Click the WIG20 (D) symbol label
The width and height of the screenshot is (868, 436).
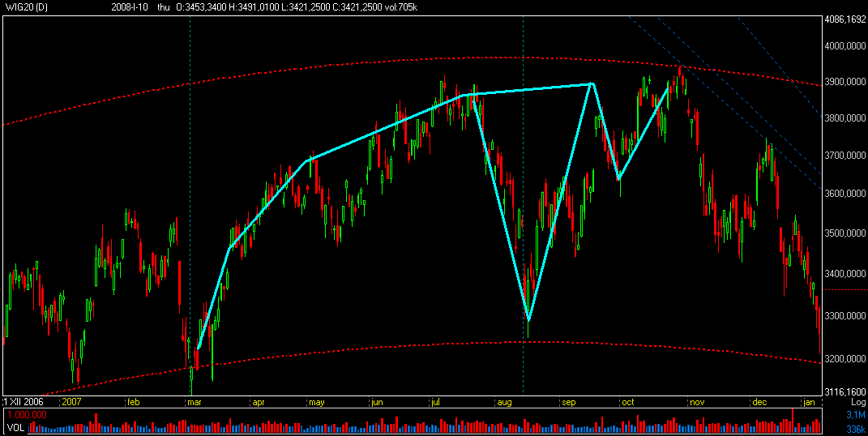coord(26,8)
